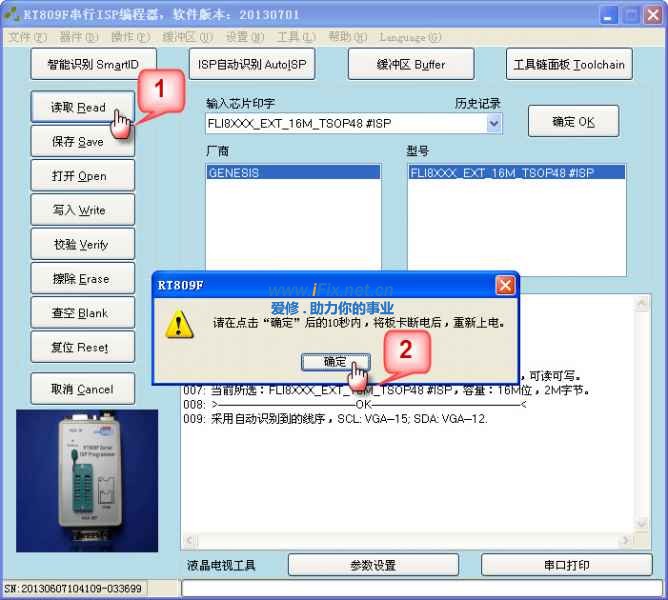Click the Read chip button

(78, 107)
